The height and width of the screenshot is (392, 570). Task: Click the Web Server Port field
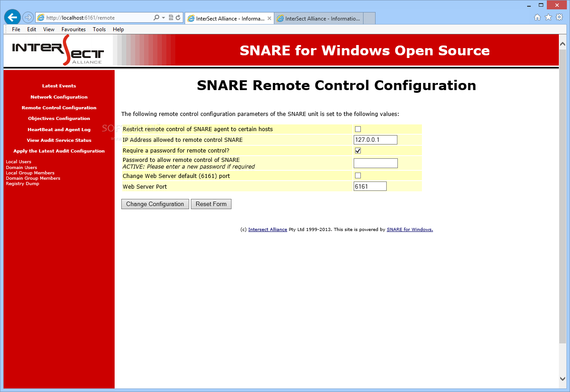pyautogui.click(x=370, y=186)
